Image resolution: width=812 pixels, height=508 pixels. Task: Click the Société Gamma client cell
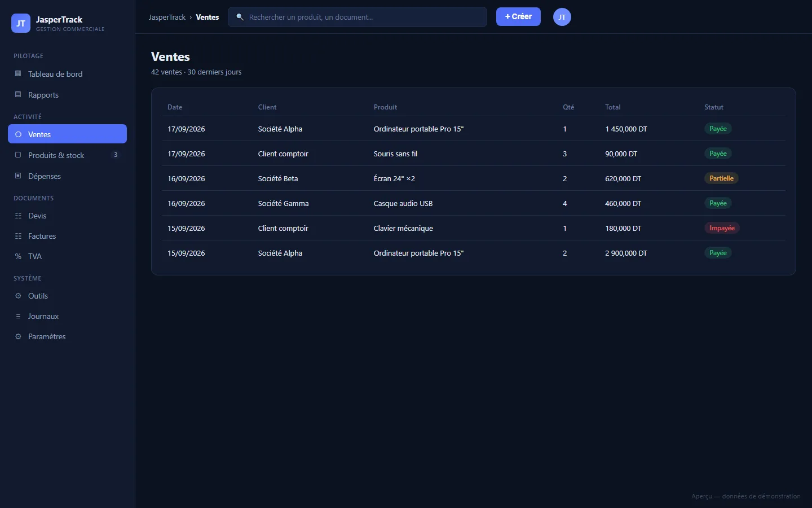pos(283,203)
